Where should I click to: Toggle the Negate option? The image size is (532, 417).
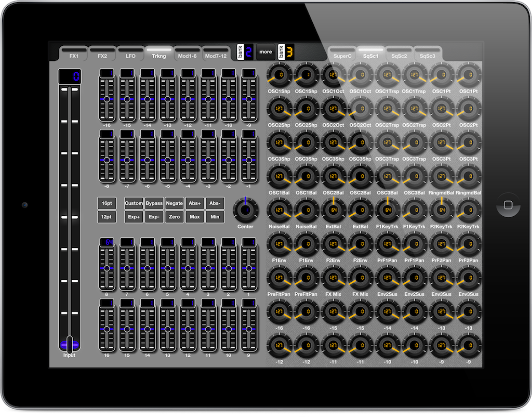[174, 203]
